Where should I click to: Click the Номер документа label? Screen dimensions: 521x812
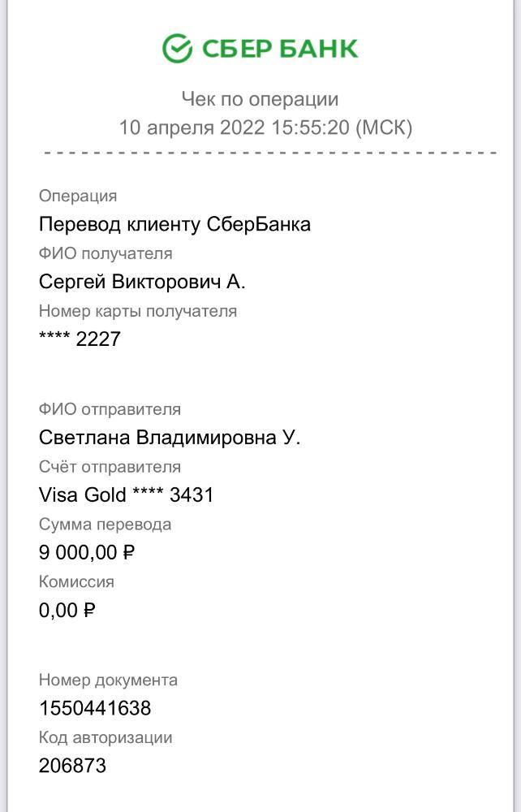click(x=108, y=680)
